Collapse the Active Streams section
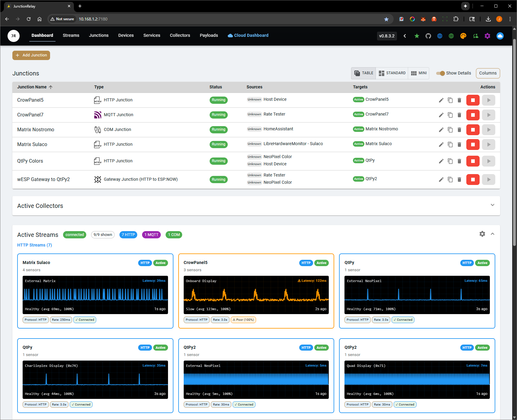The image size is (517, 420). [492, 234]
